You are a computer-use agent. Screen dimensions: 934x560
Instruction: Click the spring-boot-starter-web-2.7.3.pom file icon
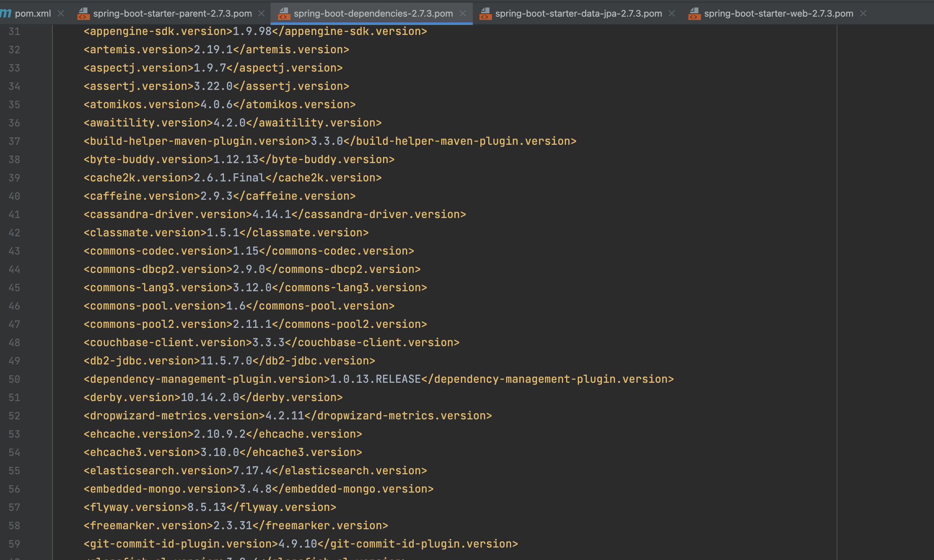[x=694, y=14]
